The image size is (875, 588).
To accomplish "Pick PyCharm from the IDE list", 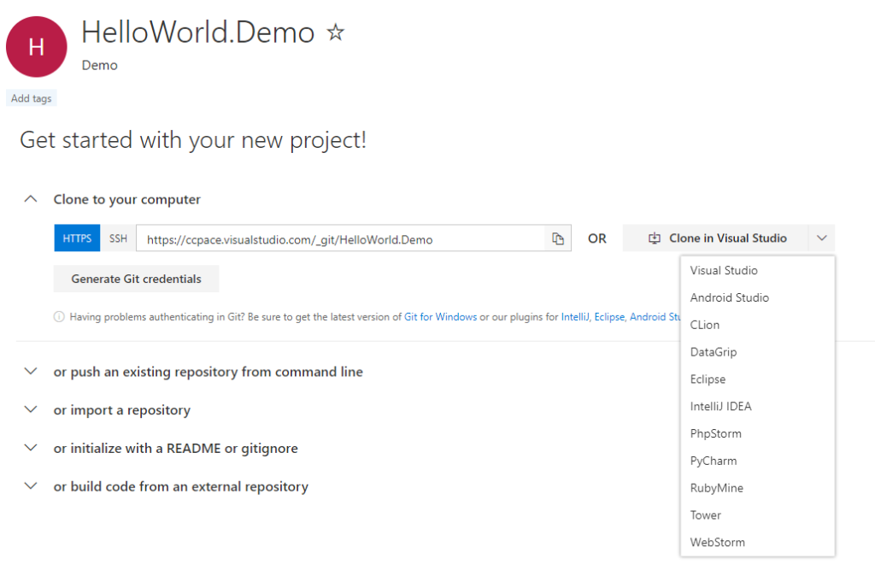I will click(713, 461).
